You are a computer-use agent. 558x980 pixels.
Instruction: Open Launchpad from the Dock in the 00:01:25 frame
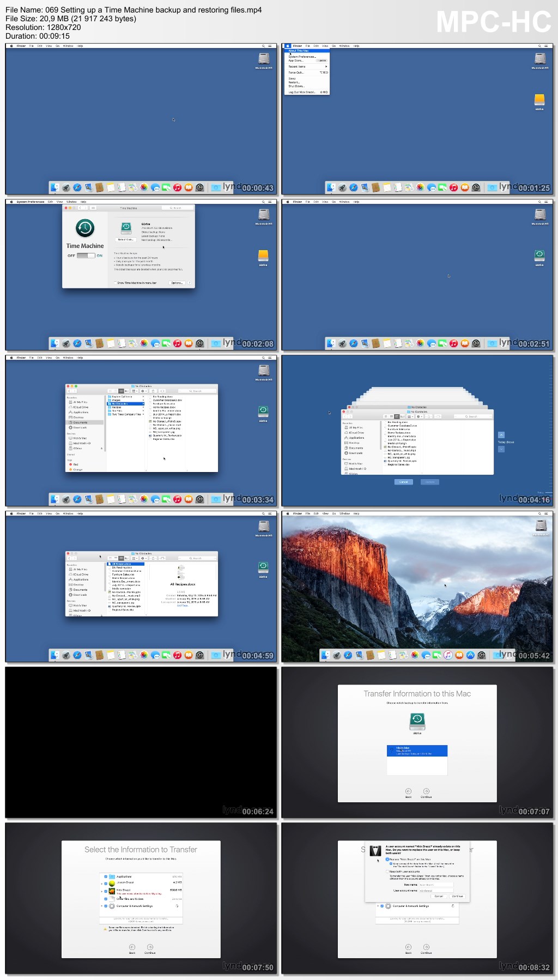342,187
